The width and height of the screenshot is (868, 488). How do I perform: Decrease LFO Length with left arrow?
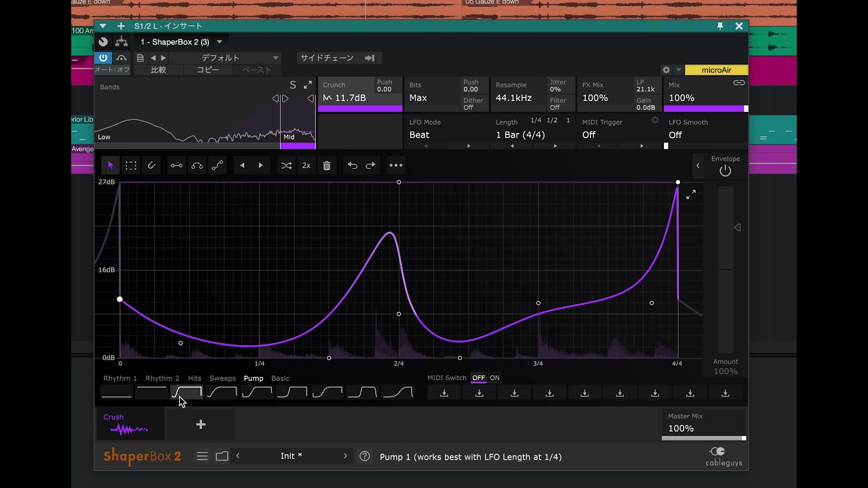pos(512,146)
